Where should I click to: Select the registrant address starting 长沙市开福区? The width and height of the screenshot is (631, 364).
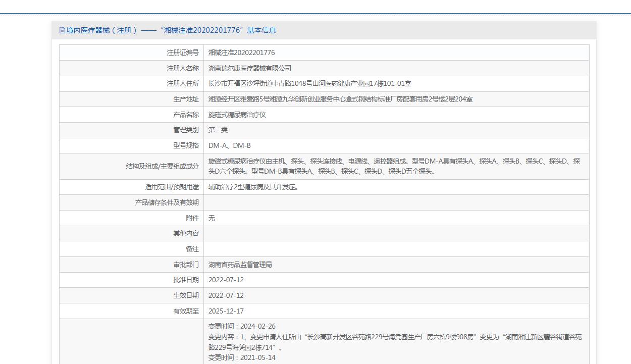point(310,84)
